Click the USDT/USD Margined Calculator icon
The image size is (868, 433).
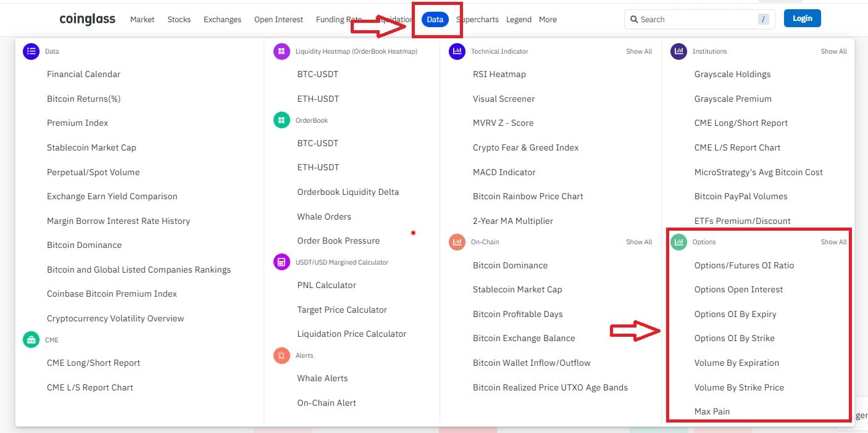[x=282, y=262]
